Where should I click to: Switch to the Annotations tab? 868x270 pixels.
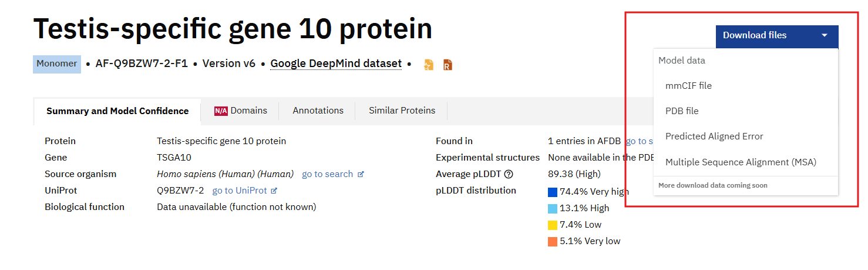click(x=318, y=111)
